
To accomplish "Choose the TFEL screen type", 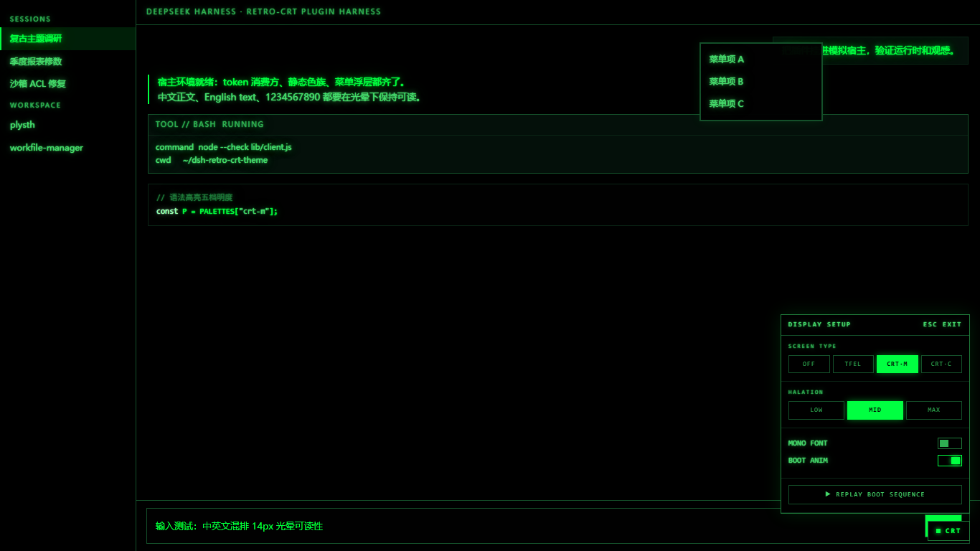I will pyautogui.click(x=853, y=364).
